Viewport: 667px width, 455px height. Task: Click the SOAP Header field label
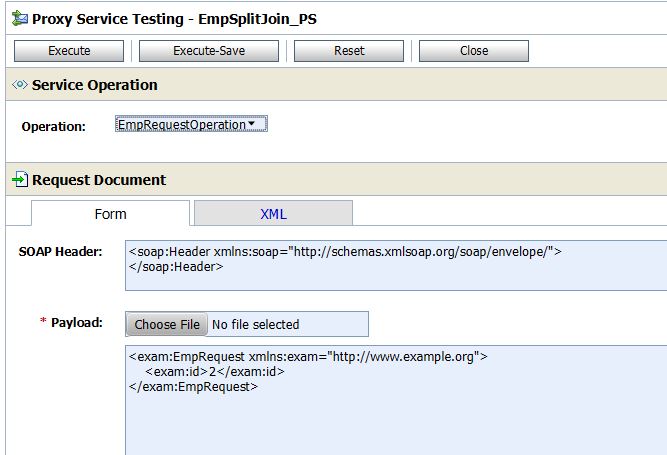[x=61, y=251]
